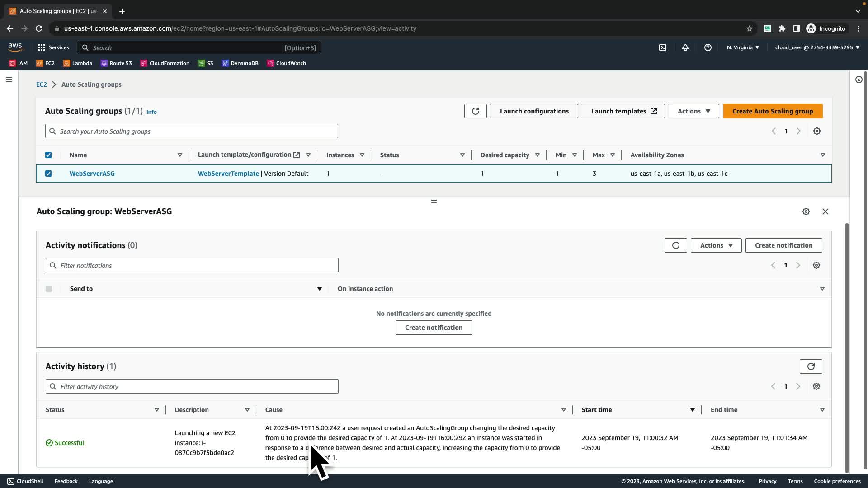Click the Filter activity history field
The image size is (868, 488).
pos(192,386)
